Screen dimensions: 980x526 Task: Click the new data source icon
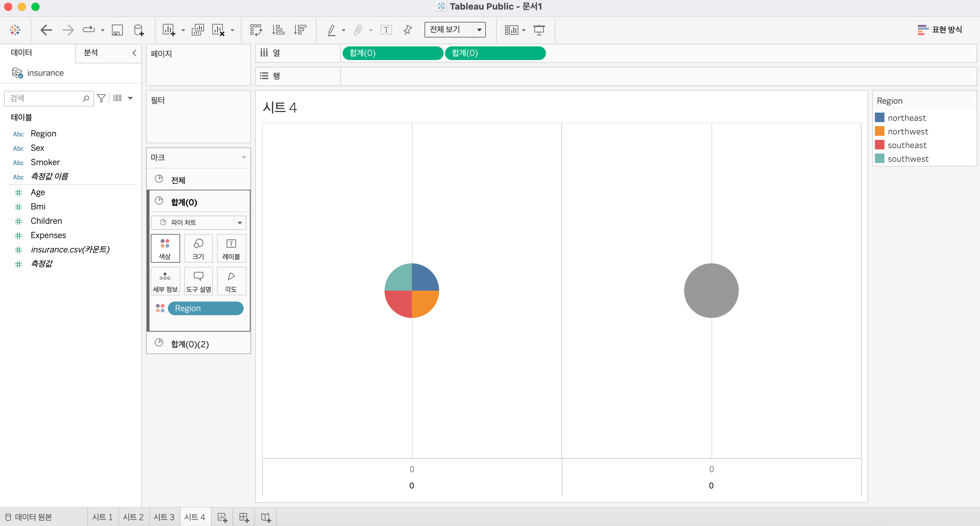coord(139,30)
